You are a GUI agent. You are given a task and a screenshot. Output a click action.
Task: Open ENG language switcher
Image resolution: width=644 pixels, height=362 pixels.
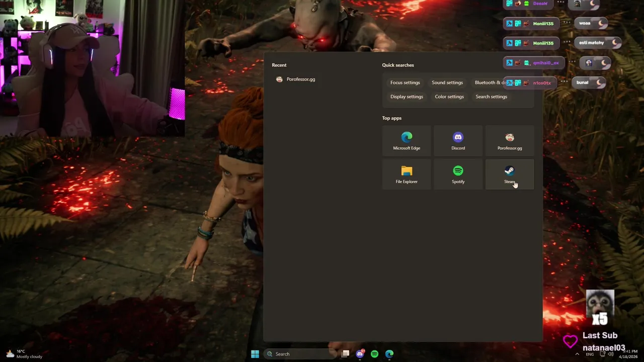(x=590, y=354)
